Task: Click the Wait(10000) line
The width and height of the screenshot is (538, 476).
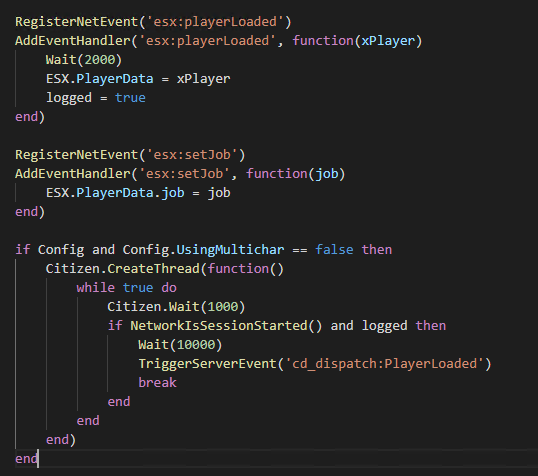Action: (x=180, y=345)
